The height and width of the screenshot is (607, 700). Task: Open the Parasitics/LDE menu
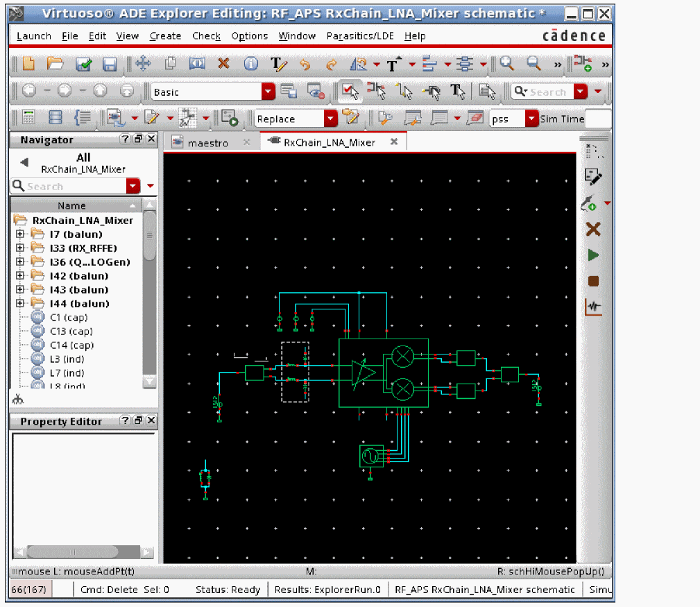click(360, 36)
